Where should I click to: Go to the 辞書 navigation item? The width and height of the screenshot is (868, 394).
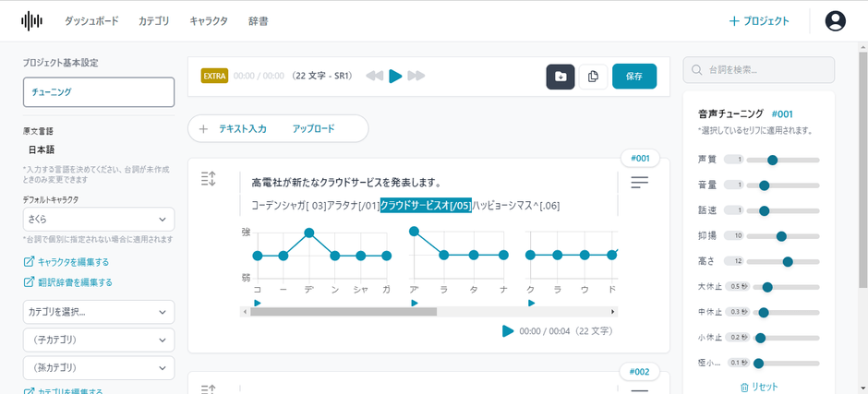[x=259, y=20]
